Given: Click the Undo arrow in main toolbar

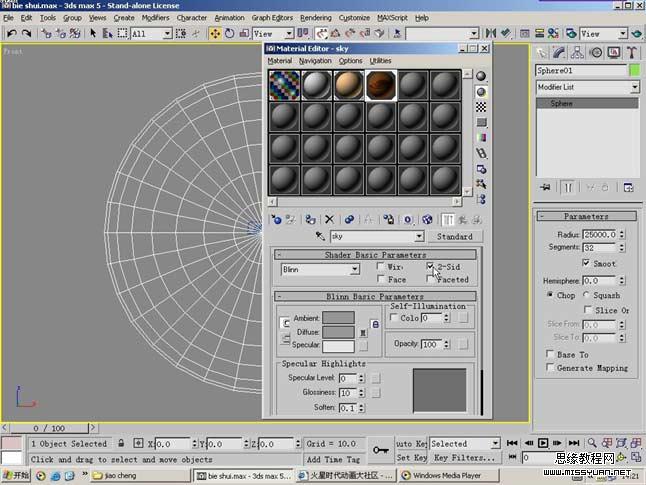Looking at the screenshot, I should 12,33.
